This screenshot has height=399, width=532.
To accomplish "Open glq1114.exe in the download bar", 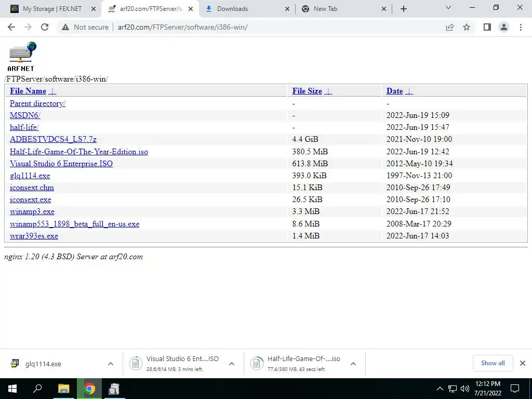I will pyautogui.click(x=43, y=364).
